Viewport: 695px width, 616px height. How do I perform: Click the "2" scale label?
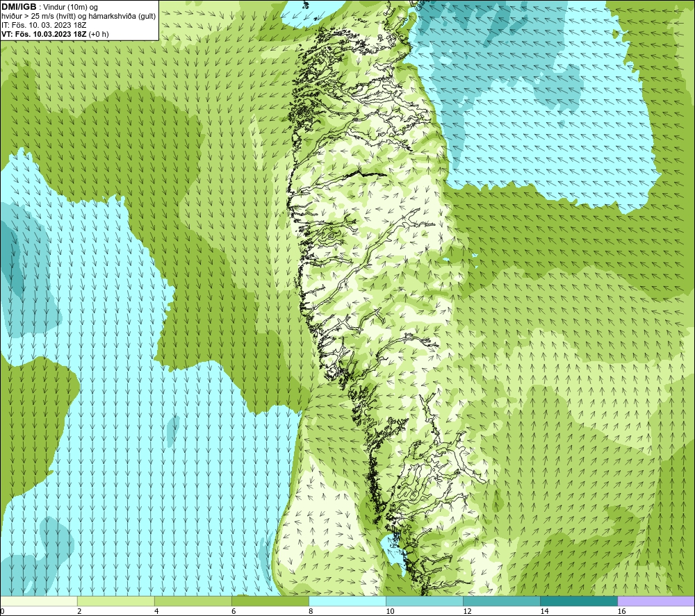coord(79,612)
